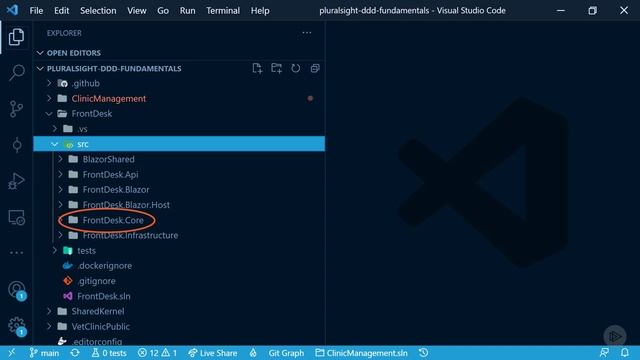Screen dimensions: 640x360
Task: Open remote window indicator in status bar
Action: pyautogui.click(x=11, y=353)
